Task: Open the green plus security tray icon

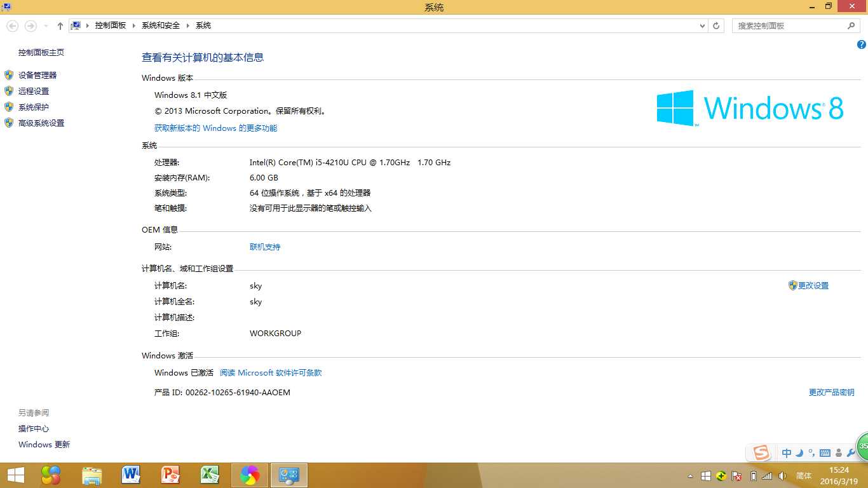Action: 721,476
